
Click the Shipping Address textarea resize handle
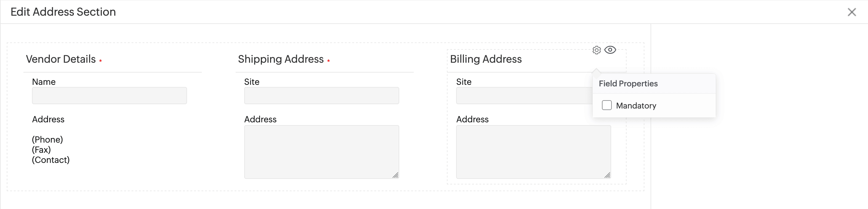[x=396, y=175]
